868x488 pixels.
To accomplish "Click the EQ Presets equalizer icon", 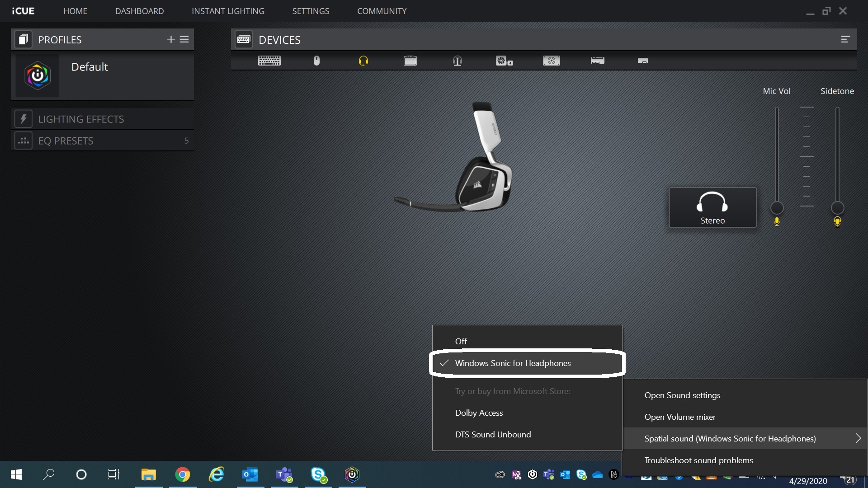I will click(23, 141).
